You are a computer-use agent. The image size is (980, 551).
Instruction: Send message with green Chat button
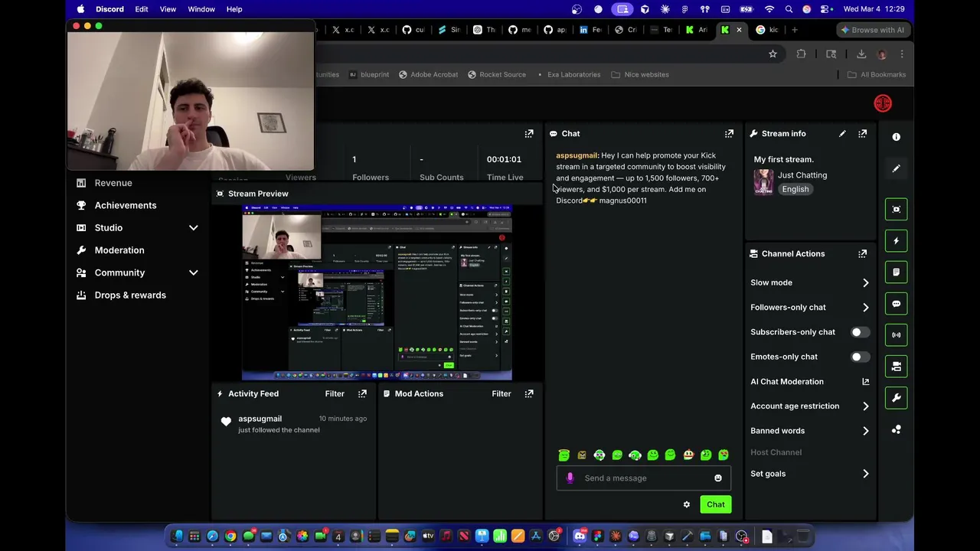click(716, 504)
